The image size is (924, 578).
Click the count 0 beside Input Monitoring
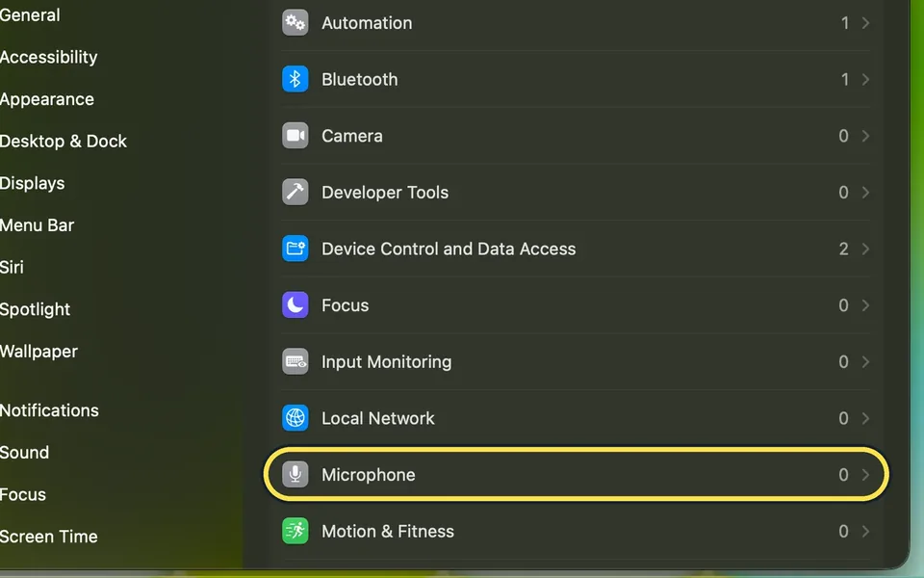point(844,361)
